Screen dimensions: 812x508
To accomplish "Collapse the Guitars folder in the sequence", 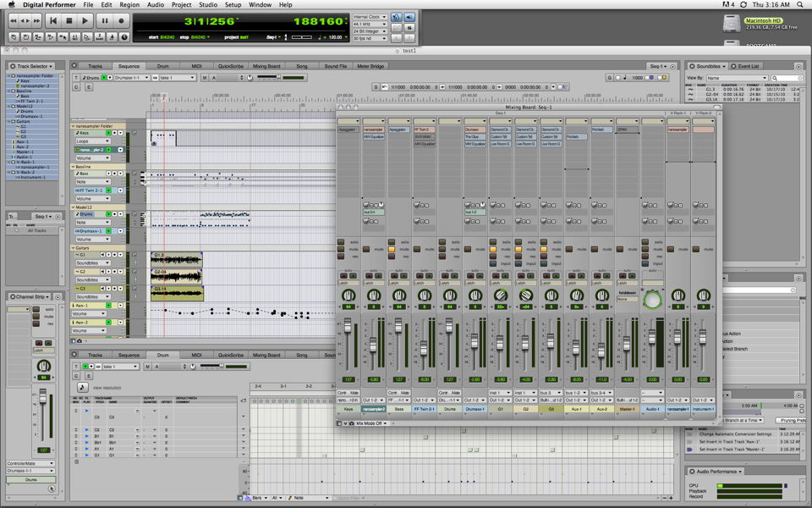I will coord(74,248).
